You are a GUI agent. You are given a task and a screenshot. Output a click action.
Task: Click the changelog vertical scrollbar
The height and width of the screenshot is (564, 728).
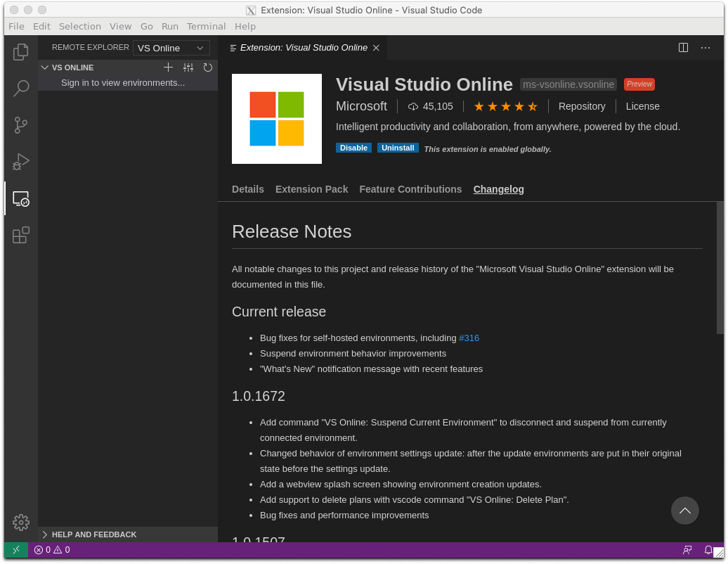click(x=720, y=268)
